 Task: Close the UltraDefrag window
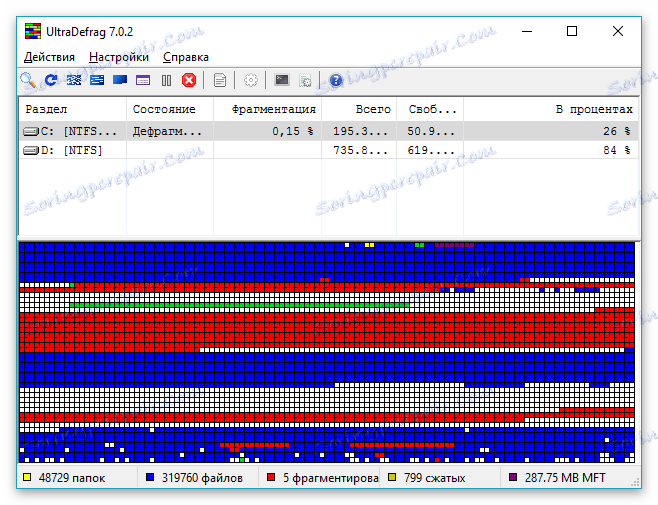click(x=617, y=31)
